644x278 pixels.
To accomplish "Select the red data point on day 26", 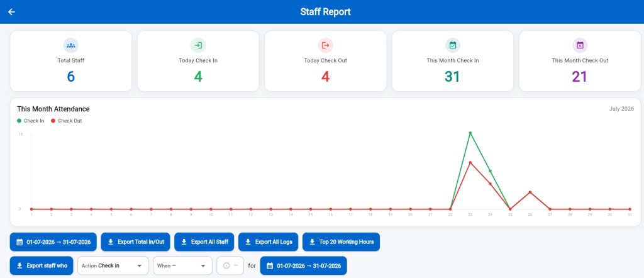I will 530,192.
